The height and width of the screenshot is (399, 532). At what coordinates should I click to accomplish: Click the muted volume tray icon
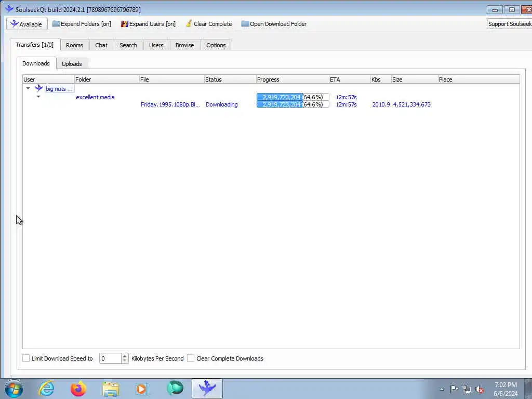click(480, 390)
